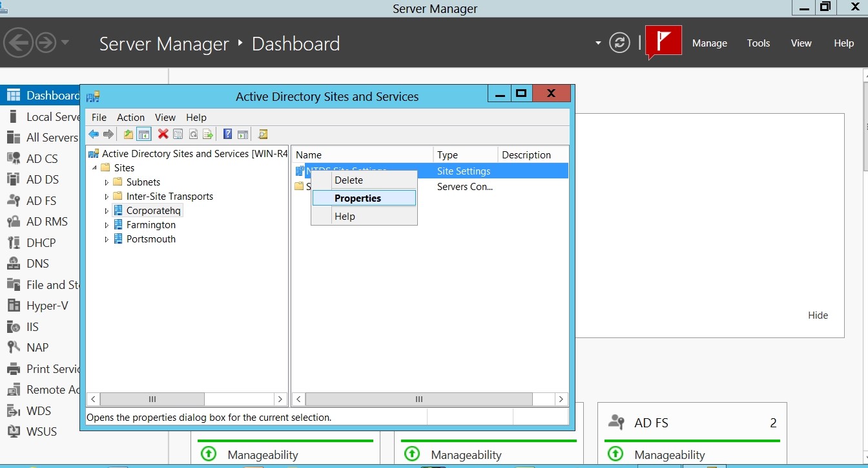Expand the Farmington site node

coord(107,225)
